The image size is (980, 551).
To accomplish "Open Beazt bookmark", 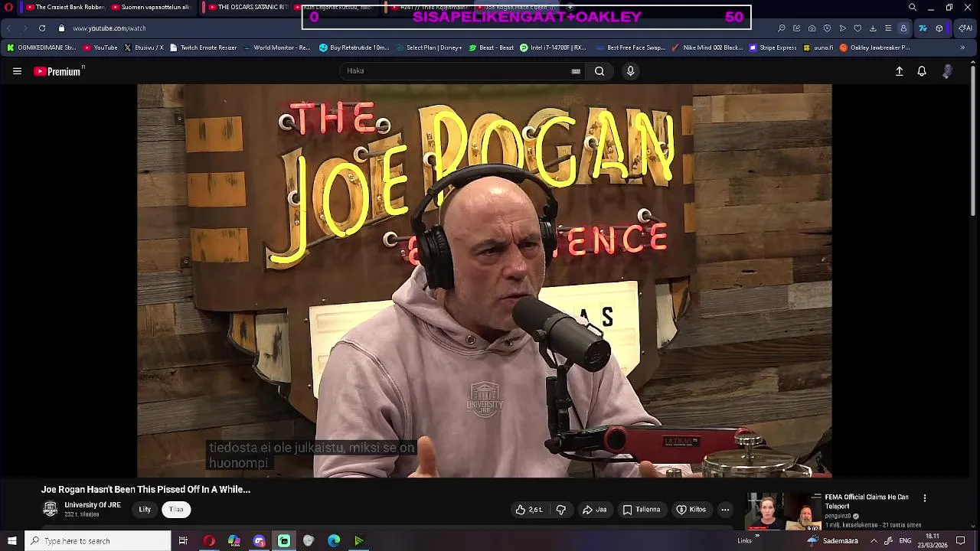I will (491, 47).
